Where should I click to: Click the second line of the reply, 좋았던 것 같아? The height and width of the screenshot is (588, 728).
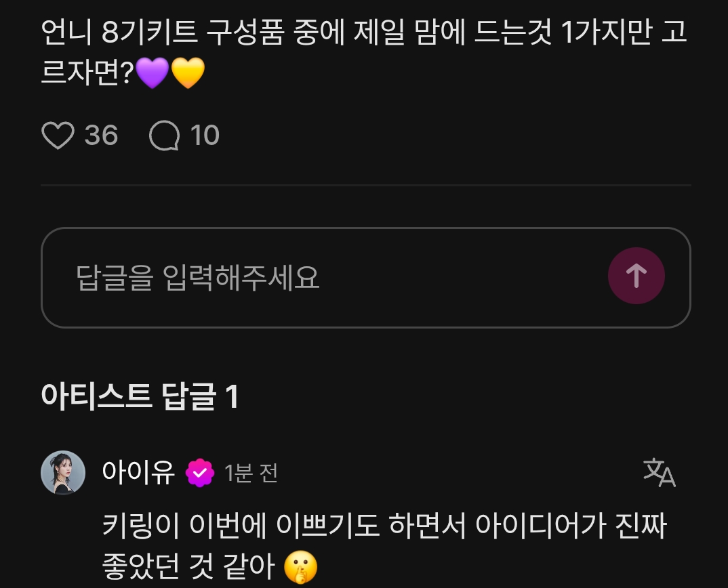click(x=188, y=567)
